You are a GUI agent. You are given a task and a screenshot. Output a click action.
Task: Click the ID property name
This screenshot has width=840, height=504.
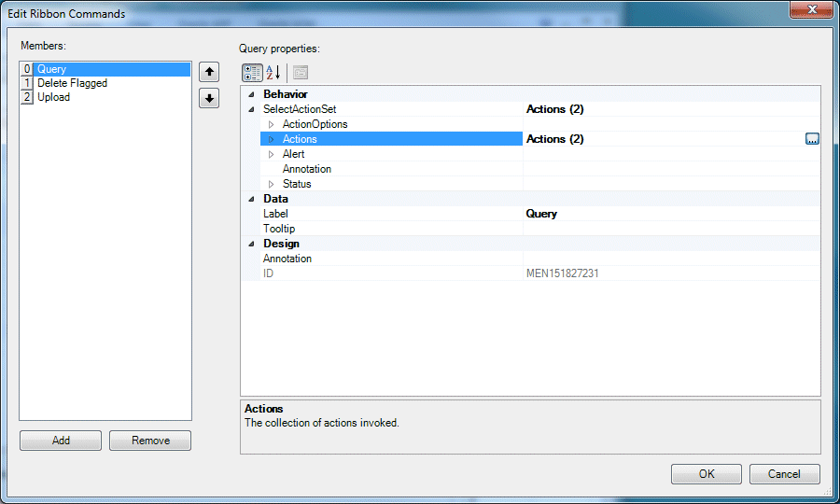point(269,273)
